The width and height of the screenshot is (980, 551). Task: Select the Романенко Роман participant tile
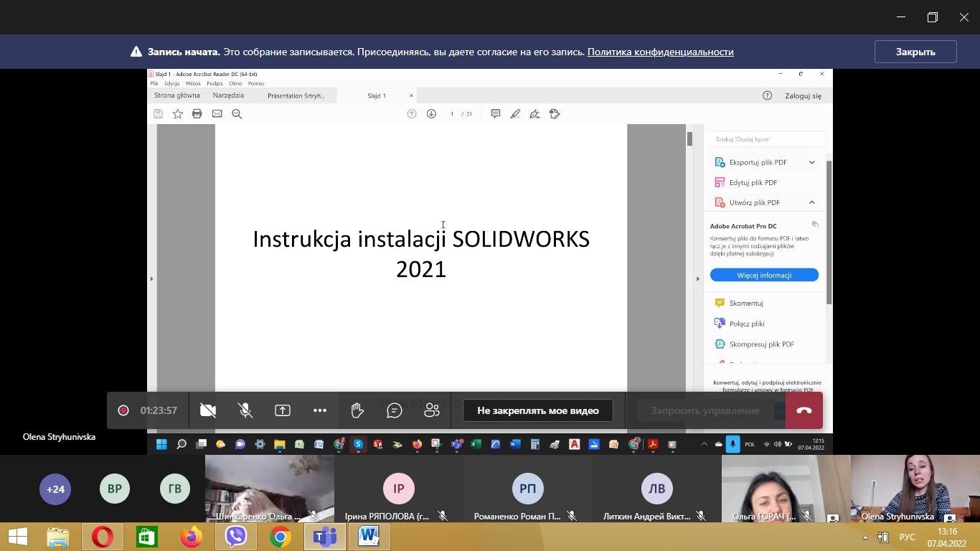[x=528, y=489]
